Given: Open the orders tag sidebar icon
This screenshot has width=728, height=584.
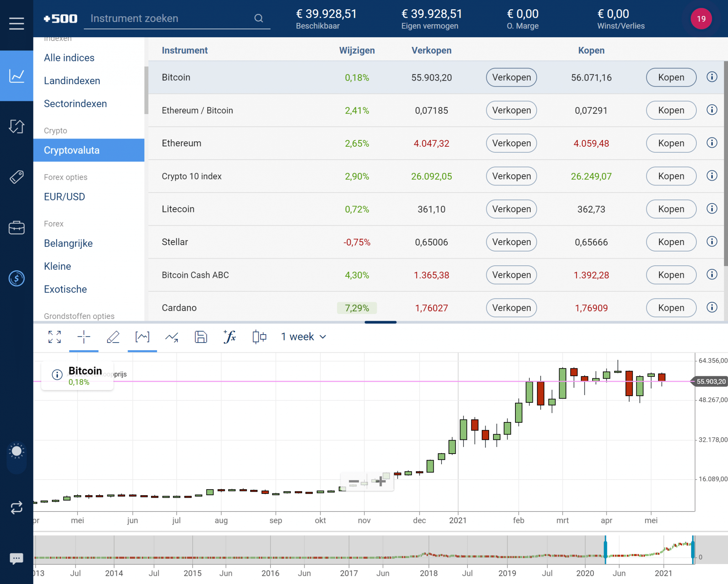Looking at the screenshot, I should pyautogui.click(x=16, y=177).
